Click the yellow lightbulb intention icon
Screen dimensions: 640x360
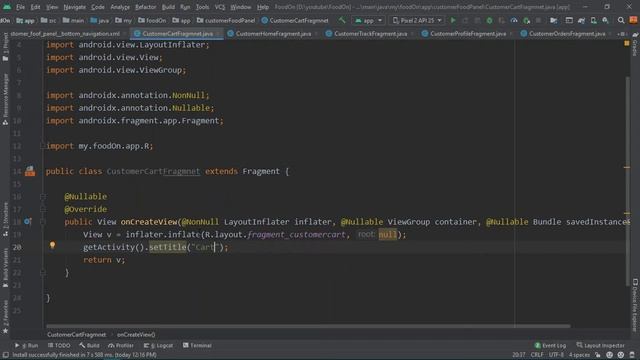coord(52,245)
